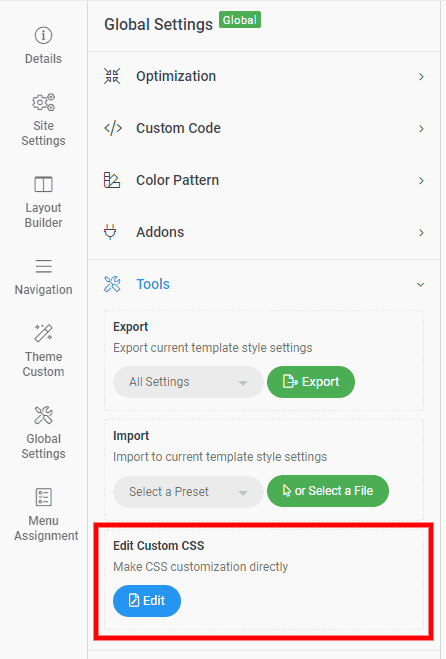Click the green Global badge
The height and width of the screenshot is (659, 446).
[240, 20]
